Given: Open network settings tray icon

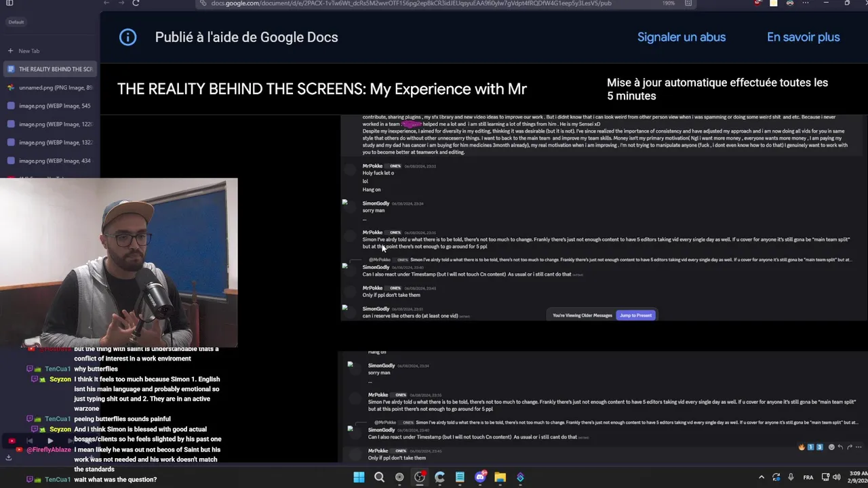Looking at the screenshot, I should click(x=825, y=477).
